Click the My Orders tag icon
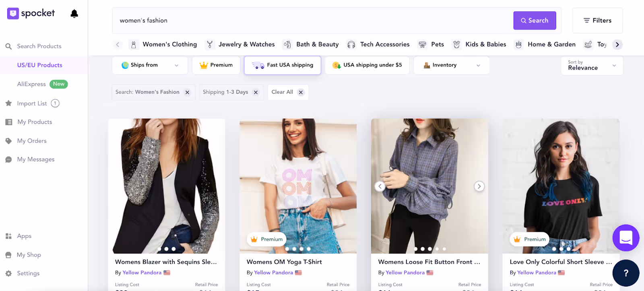 pyautogui.click(x=8, y=141)
